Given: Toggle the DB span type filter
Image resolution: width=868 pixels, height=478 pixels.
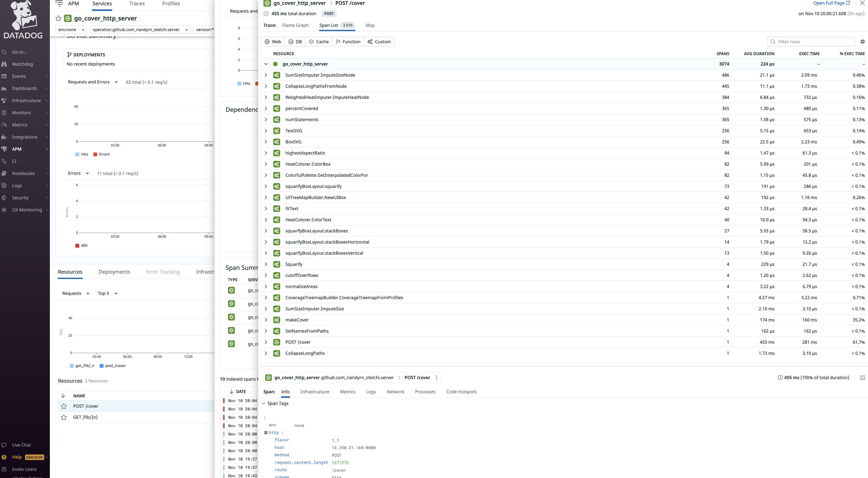Looking at the screenshot, I should tap(295, 42).
